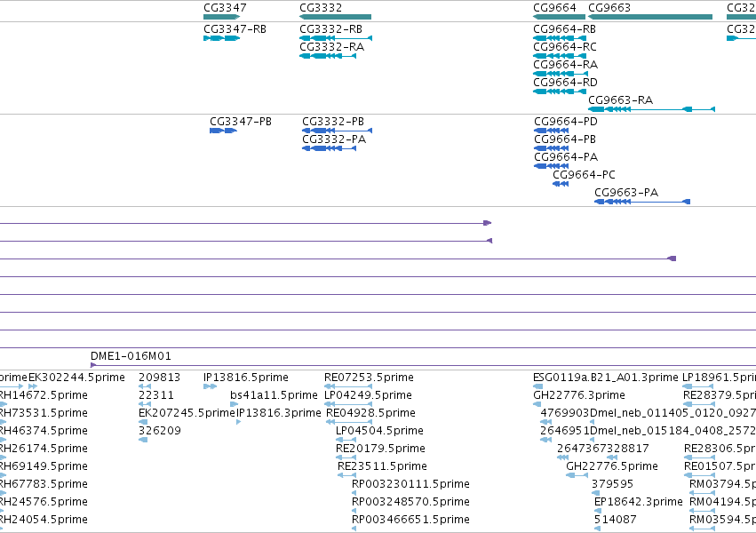Select the CG3332-RA transcript label
The image size is (756, 533).
click(x=331, y=47)
